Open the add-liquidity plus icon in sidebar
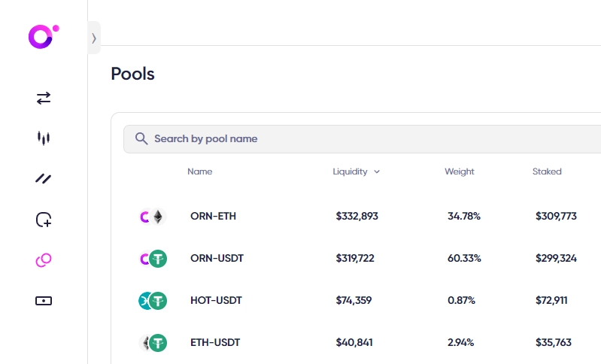601x364 pixels. click(x=44, y=220)
